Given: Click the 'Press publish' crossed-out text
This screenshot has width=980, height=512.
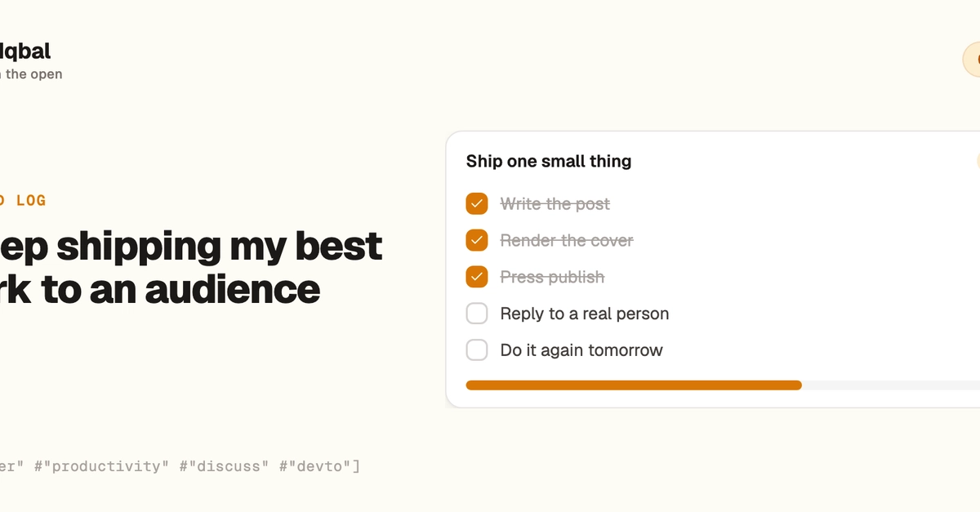Looking at the screenshot, I should pos(552,278).
